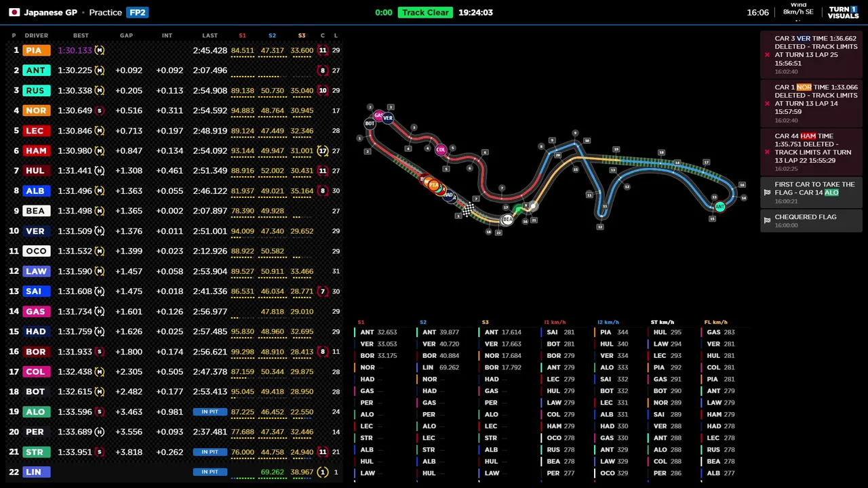This screenshot has height=488, width=868.
Task: Select the ANT marker on the track map
Action: (719, 207)
